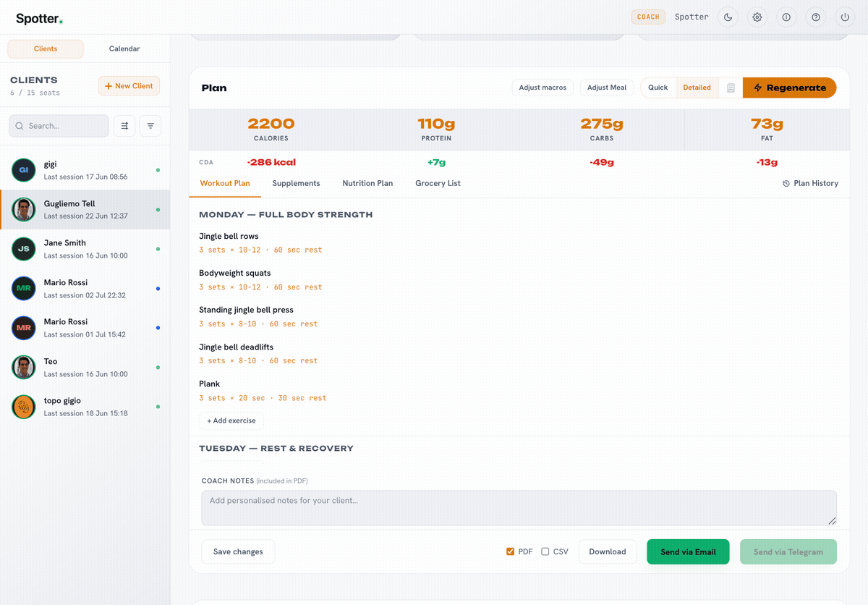Click the Spotter logo
Image resolution: width=868 pixels, height=605 pixels.
(39, 19)
